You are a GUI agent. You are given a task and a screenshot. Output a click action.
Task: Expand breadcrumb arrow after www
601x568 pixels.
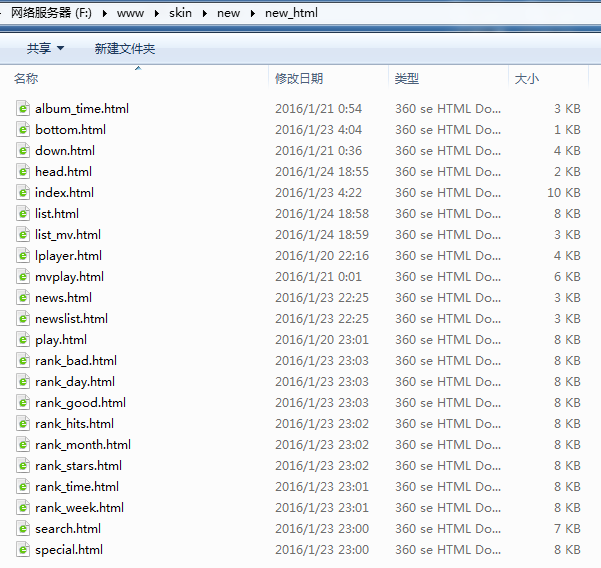(x=157, y=13)
